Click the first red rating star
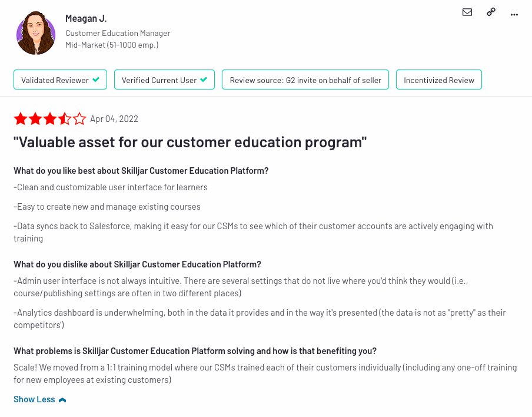 21,119
